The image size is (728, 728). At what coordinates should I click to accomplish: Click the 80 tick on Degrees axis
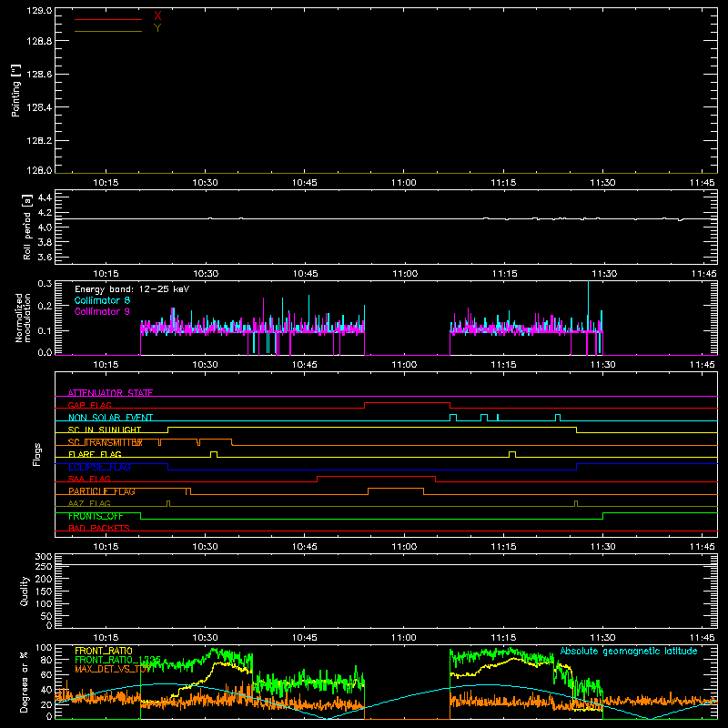pos(46,660)
